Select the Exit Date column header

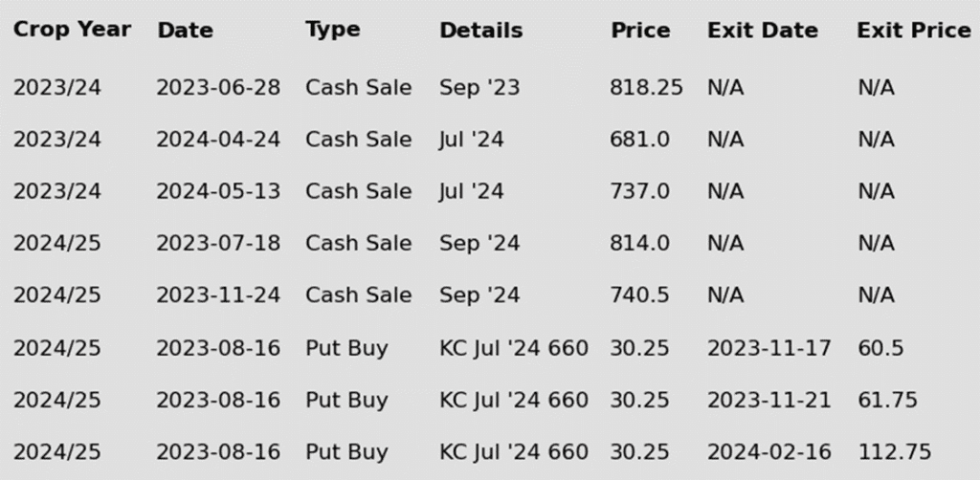point(763,30)
